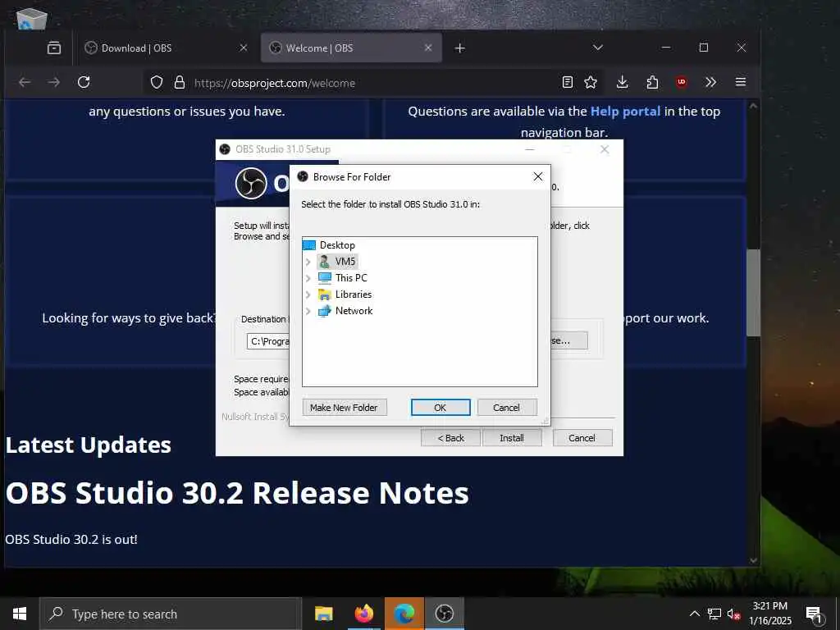View site security padlock info
The width and height of the screenshot is (840, 630).
(x=180, y=83)
